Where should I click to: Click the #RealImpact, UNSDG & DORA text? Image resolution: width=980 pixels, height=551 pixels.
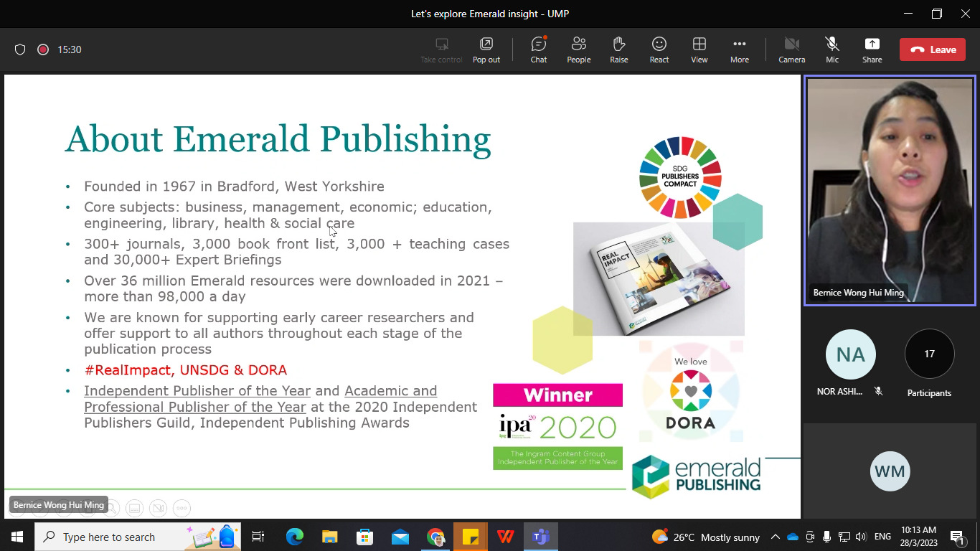tap(185, 370)
